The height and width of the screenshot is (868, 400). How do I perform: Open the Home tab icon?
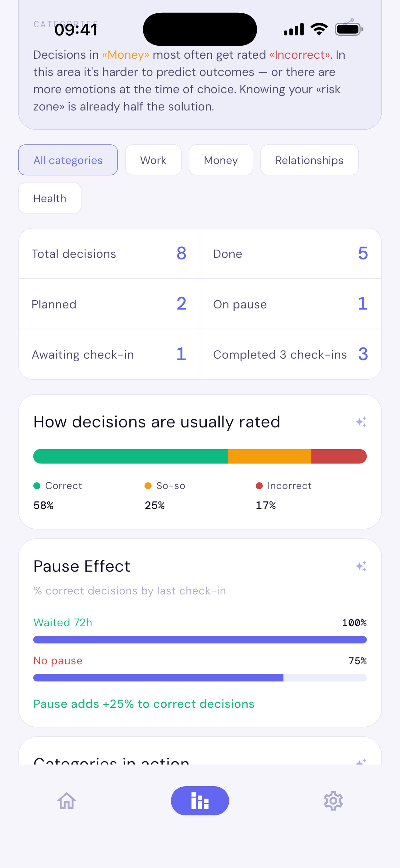pos(67,800)
